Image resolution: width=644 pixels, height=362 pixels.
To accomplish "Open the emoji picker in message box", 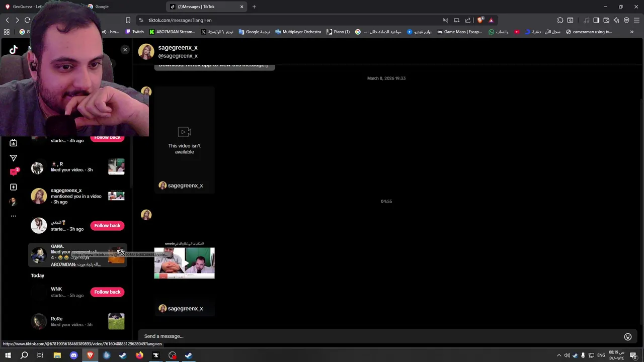I will tap(628, 337).
